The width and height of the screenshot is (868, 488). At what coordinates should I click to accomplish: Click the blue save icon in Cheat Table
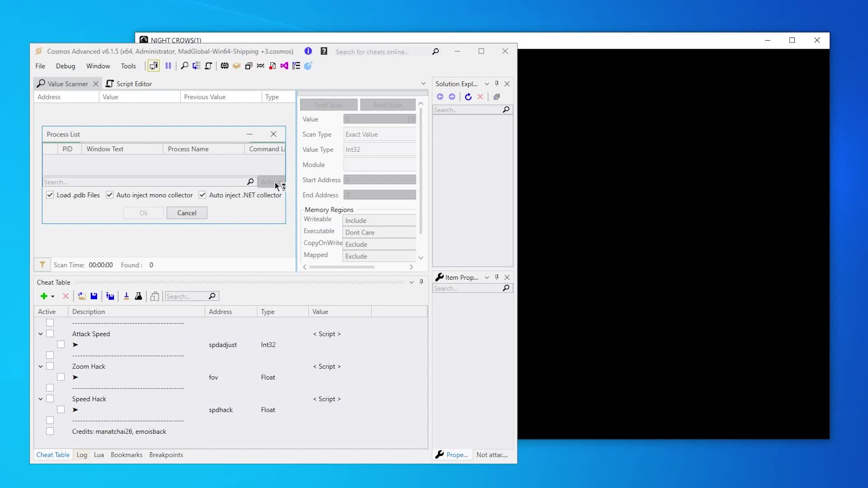94,296
